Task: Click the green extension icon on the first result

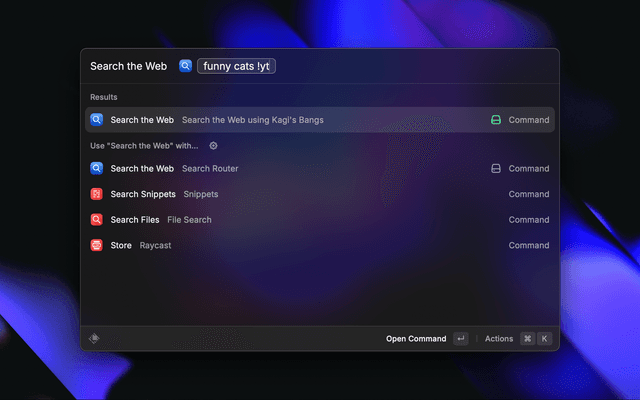Action: [495, 120]
